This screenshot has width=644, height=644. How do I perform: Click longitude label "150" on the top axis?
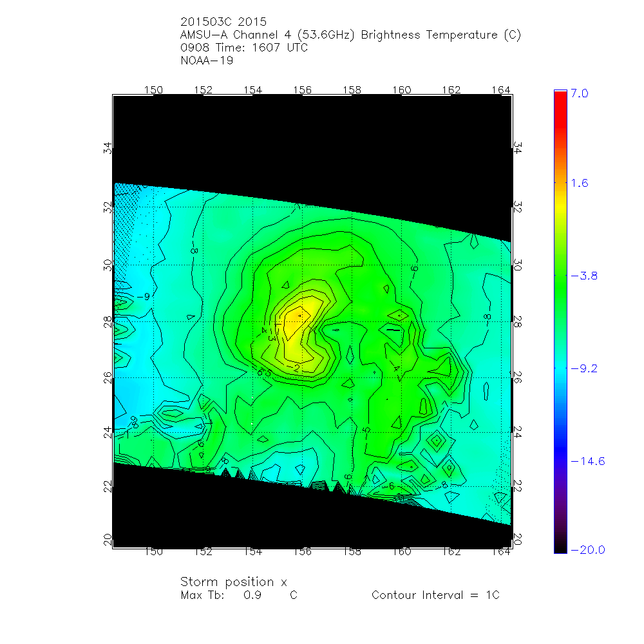click(x=153, y=90)
